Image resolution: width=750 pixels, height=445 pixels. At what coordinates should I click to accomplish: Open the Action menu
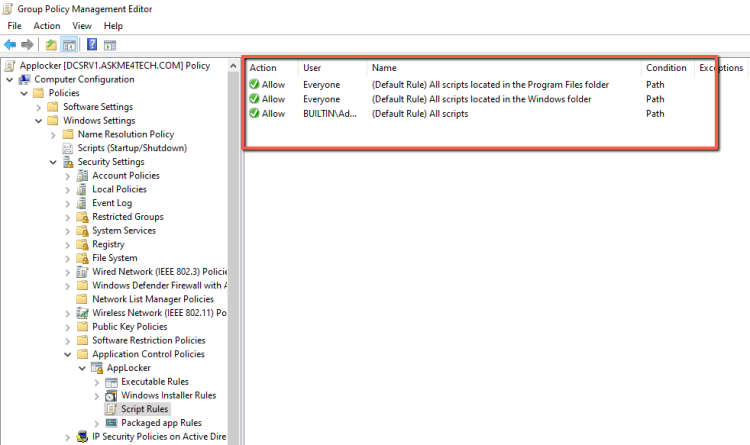(x=46, y=25)
